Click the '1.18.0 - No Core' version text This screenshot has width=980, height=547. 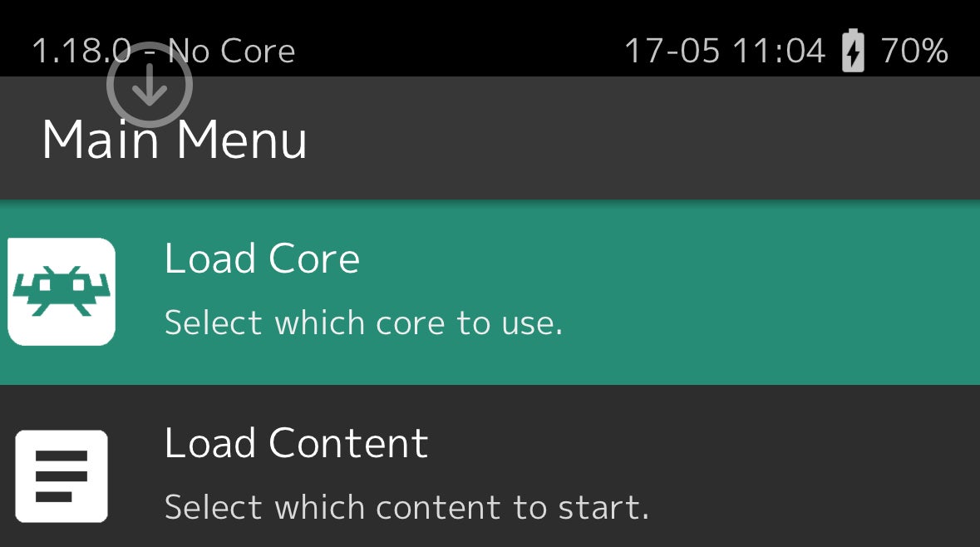click(x=163, y=52)
